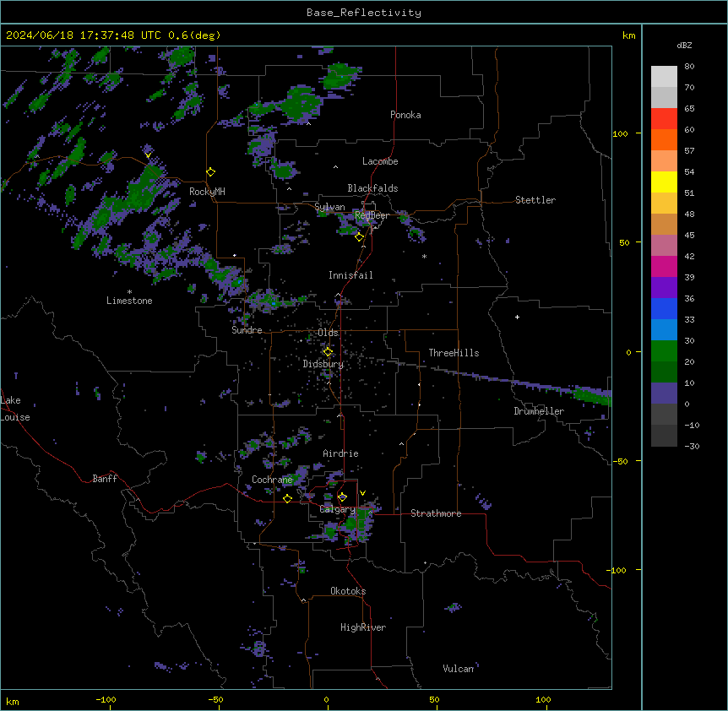Click the purple 39-36 dBZ legend color

click(x=664, y=287)
